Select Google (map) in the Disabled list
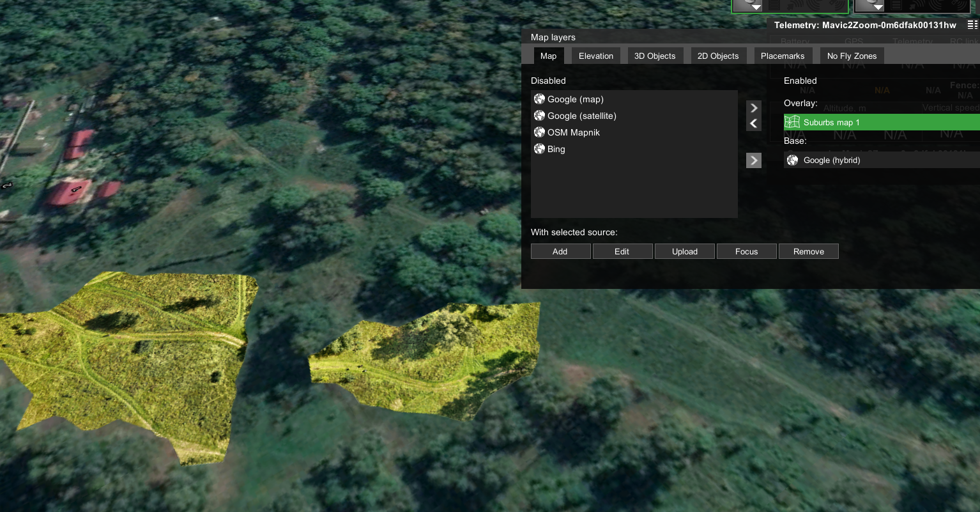This screenshot has height=512, width=980. [634, 99]
